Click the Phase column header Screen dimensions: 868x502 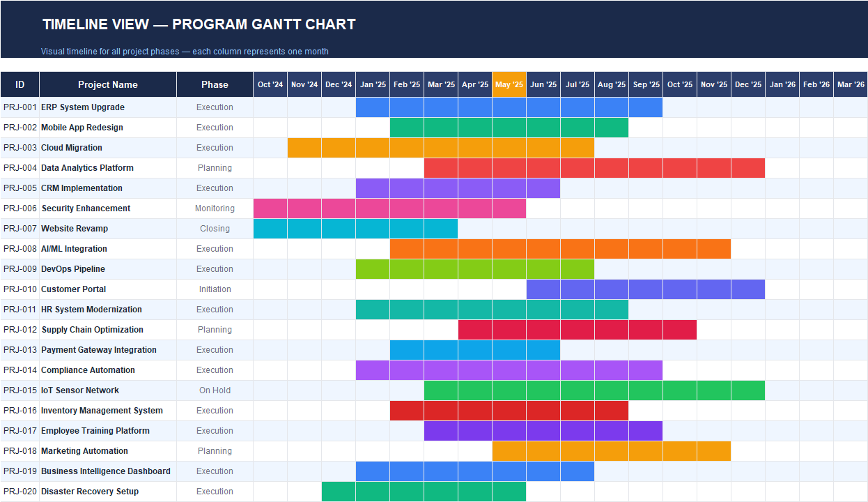(x=215, y=84)
